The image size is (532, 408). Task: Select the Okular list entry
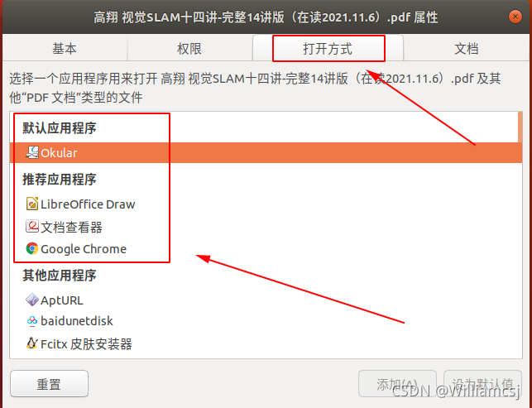pos(266,153)
